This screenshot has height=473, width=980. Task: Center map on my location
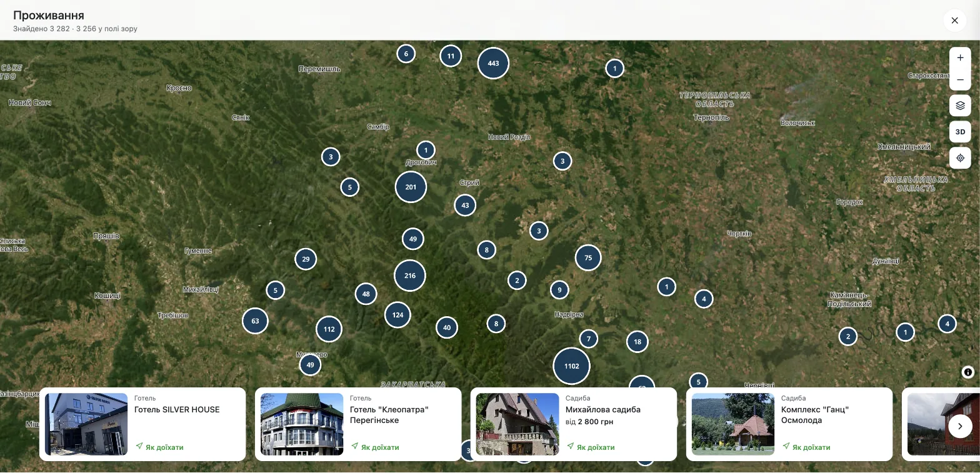click(x=960, y=158)
